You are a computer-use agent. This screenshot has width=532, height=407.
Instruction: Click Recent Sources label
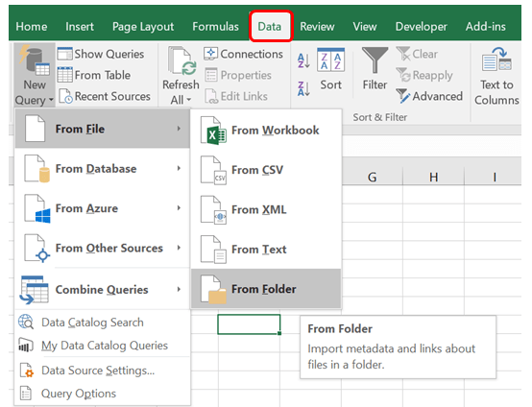click(112, 96)
